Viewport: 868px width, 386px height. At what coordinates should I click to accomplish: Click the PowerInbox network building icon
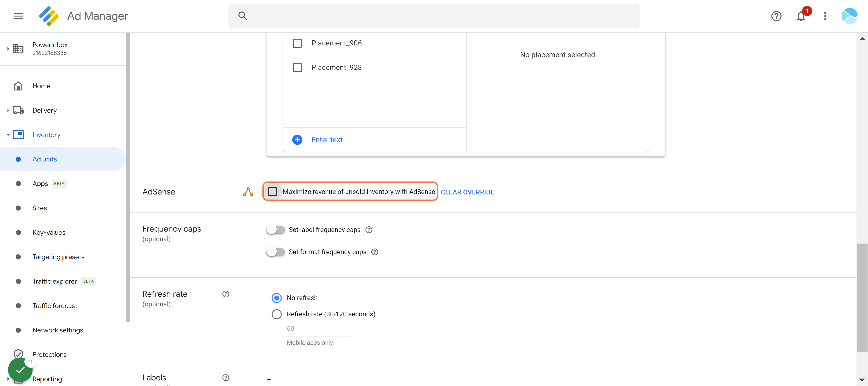[18, 49]
